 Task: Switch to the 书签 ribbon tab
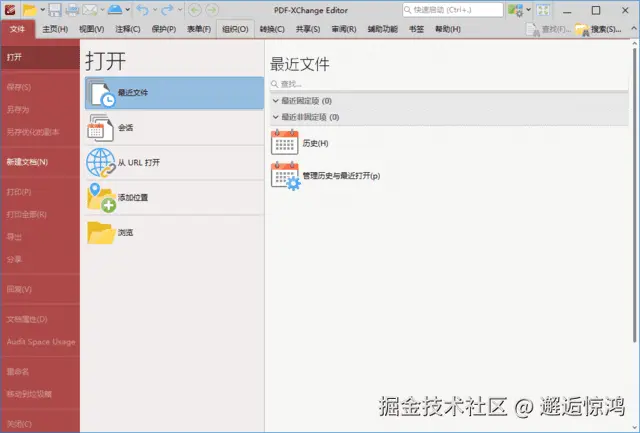coord(416,29)
